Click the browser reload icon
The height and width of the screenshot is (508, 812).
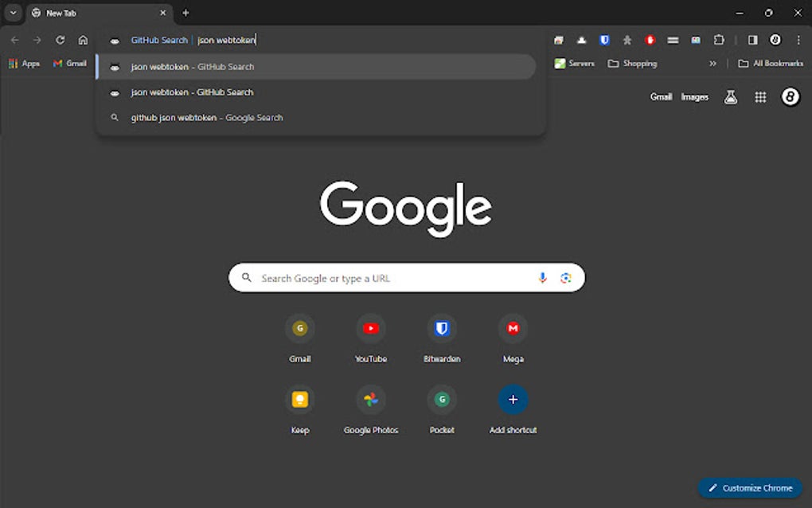[x=60, y=40]
